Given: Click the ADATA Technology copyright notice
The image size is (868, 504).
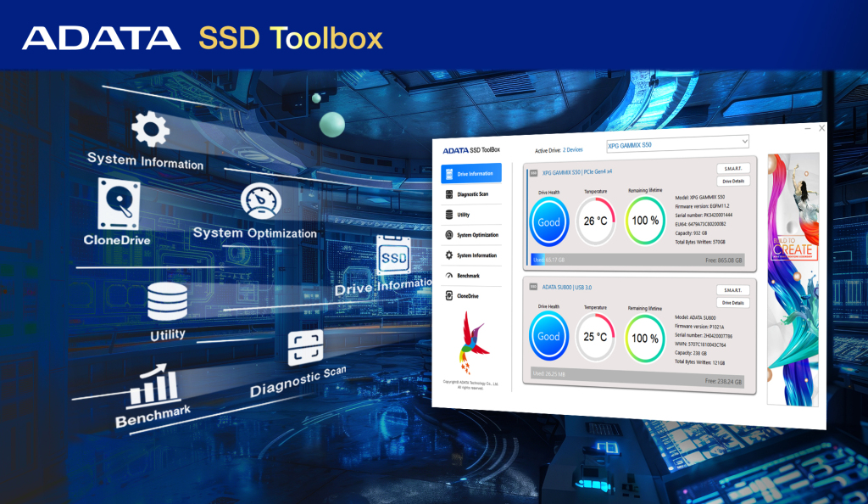Looking at the screenshot, I should [x=470, y=385].
